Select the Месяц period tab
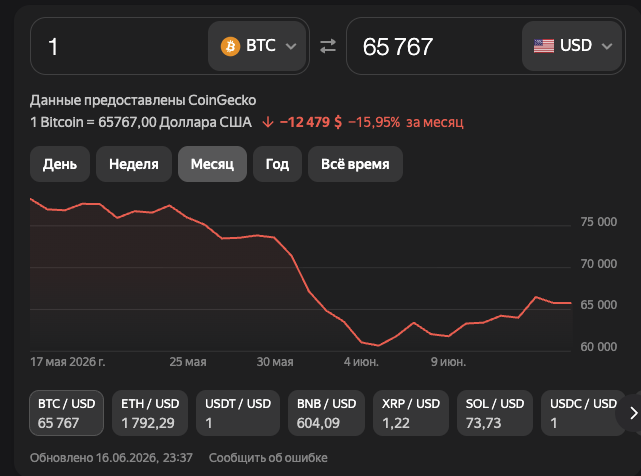 point(212,164)
